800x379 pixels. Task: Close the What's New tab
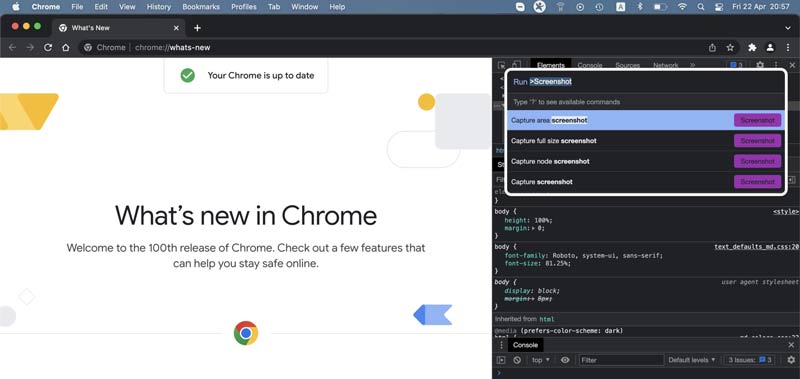[177, 28]
